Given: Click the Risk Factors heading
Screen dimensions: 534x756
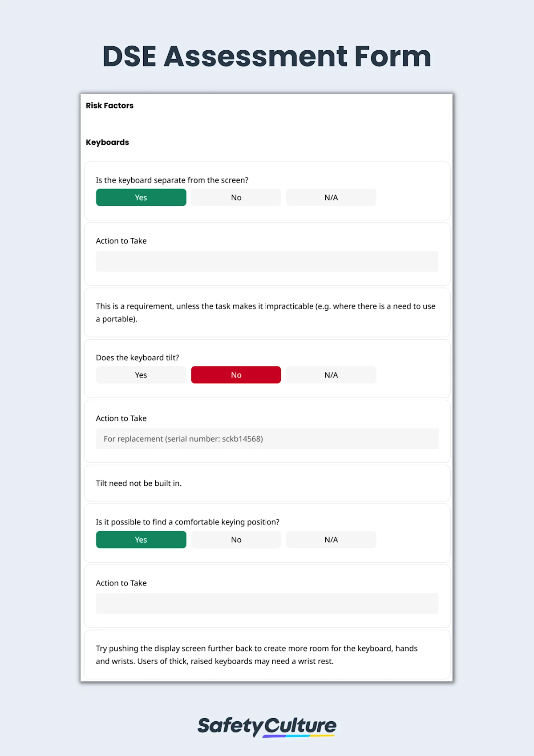Looking at the screenshot, I should pos(109,106).
